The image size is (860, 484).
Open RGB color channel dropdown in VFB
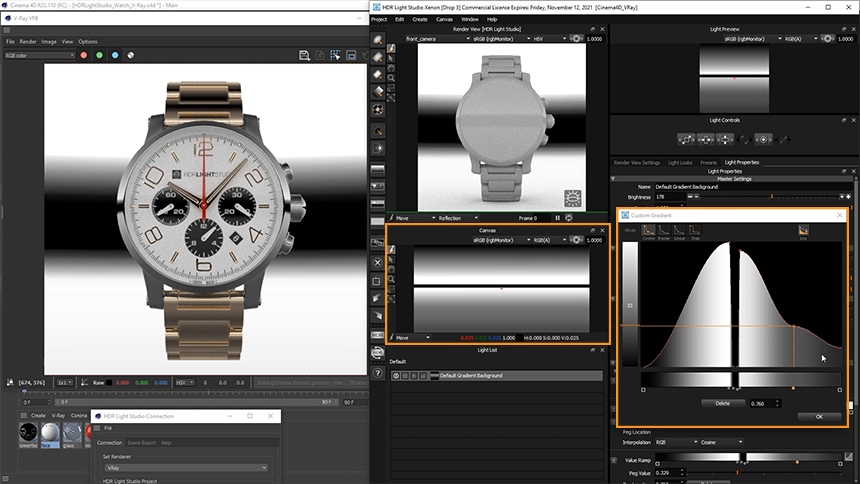click(39, 55)
